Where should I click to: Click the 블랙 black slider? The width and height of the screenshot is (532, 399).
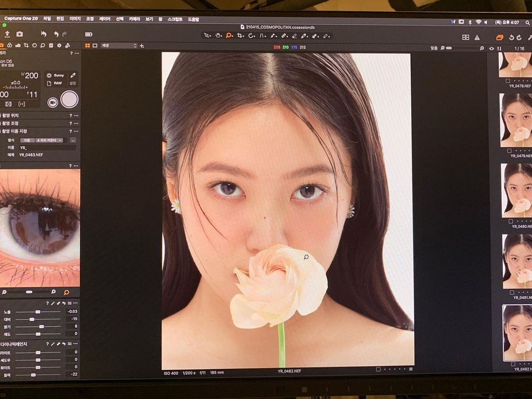38,375
